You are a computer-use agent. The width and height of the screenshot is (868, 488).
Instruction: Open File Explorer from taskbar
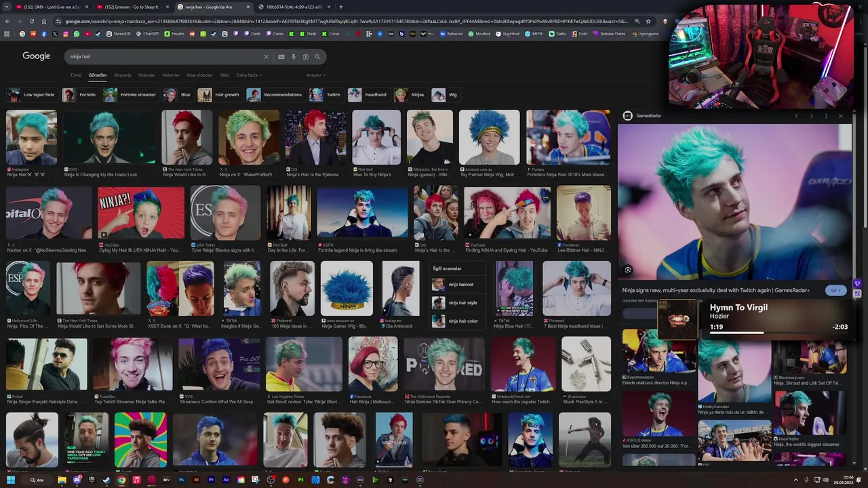pyautogui.click(x=62, y=480)
